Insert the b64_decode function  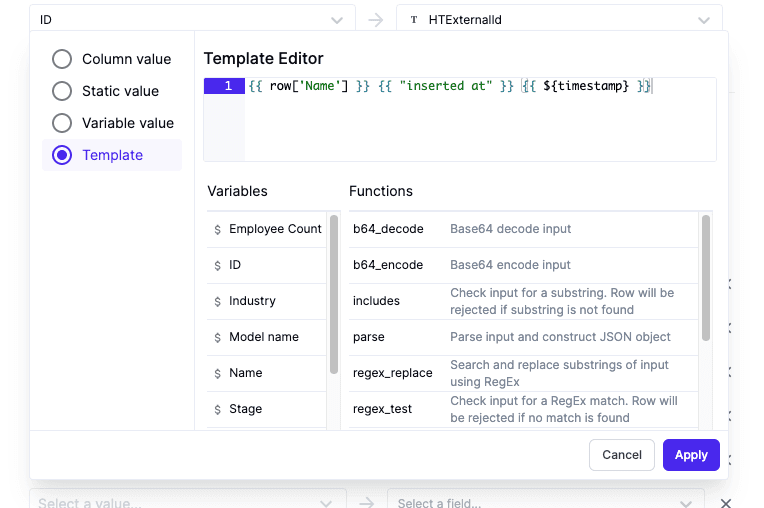click(x=388, y=229)
